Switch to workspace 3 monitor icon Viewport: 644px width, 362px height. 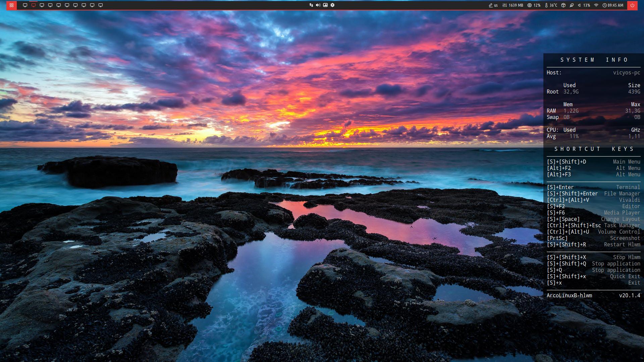(42, 5)
